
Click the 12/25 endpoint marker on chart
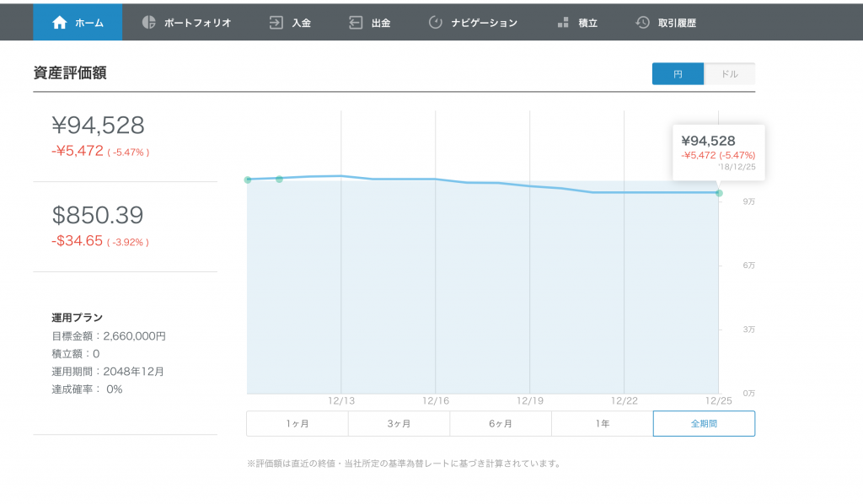pos(719,193)
